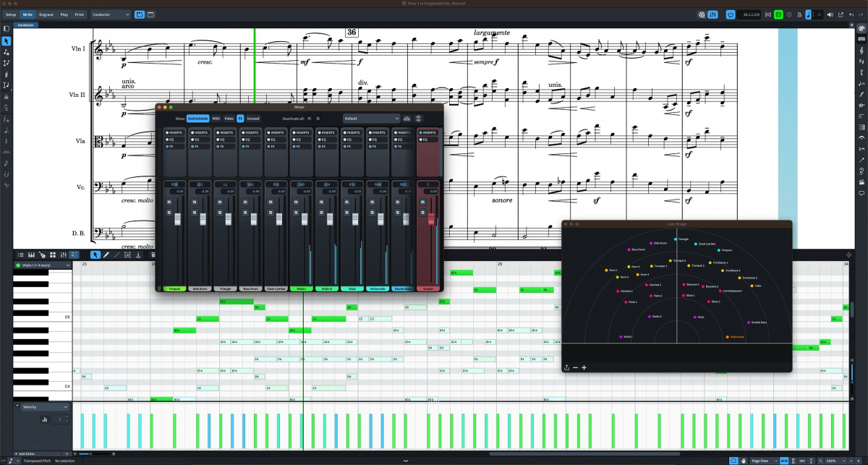Switch to the Play mode tab

64,14
